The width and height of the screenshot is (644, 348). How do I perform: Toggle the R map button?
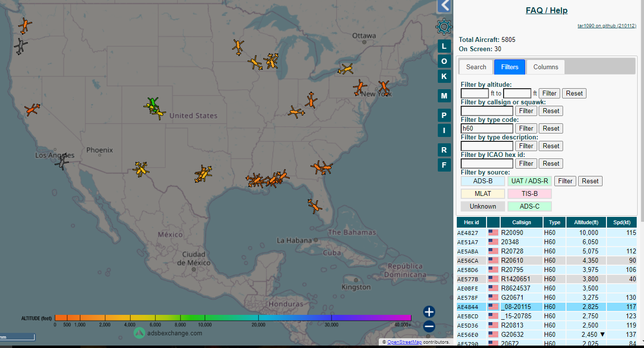click(444, 150)
